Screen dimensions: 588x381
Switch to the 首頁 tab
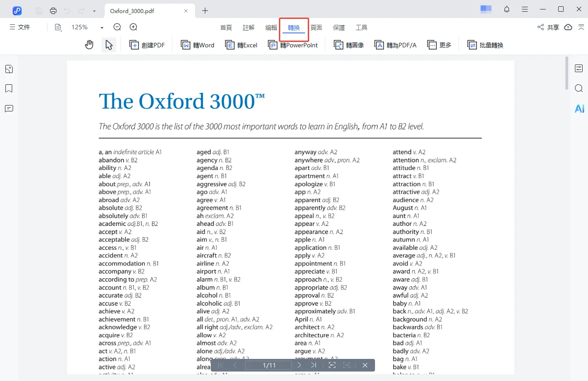coord(226,28)
